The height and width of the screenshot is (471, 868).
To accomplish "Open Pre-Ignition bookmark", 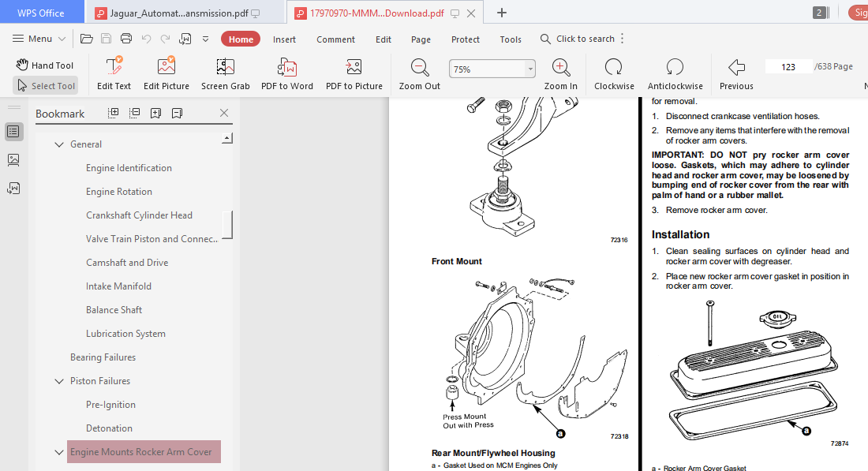I will click(x=110, y=405).
